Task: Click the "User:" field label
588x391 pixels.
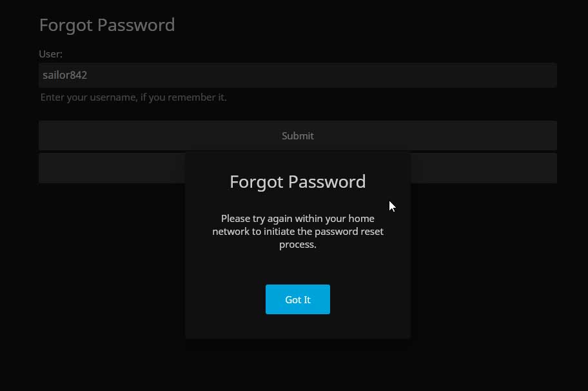Action: point(50,54)
